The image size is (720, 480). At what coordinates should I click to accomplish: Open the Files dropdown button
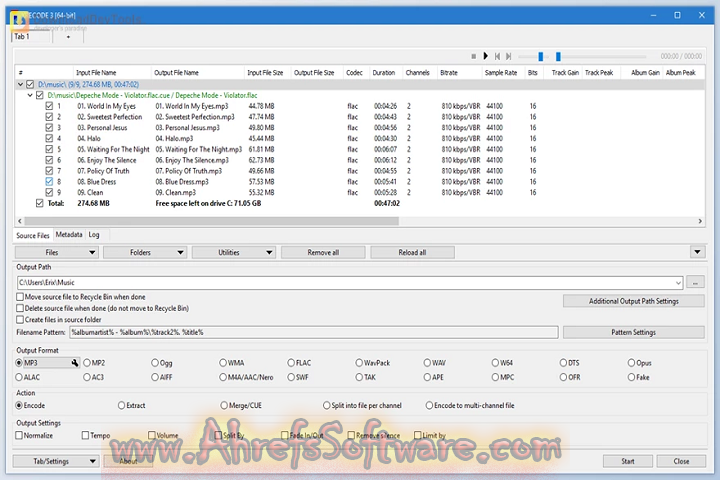pyautogui.click(x=56, y=253)
